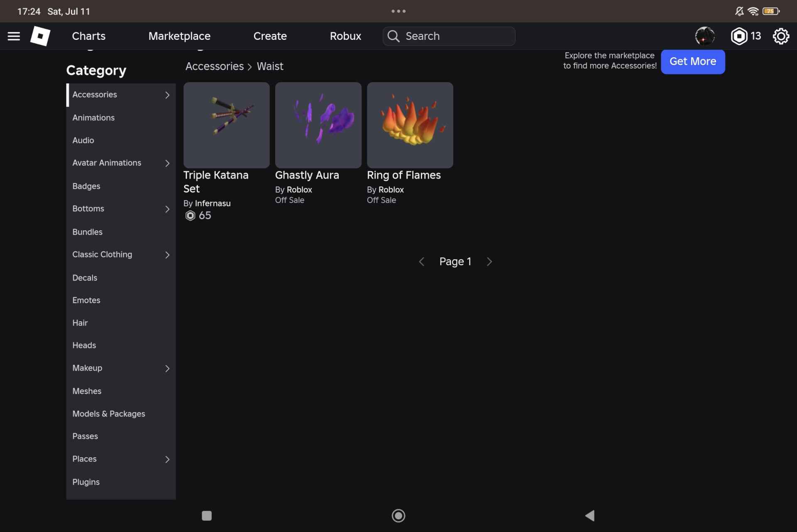The width and height of the screenshot is (797, 532).
Task: Open the hamburger navigation menu
Action: [14, 36]
